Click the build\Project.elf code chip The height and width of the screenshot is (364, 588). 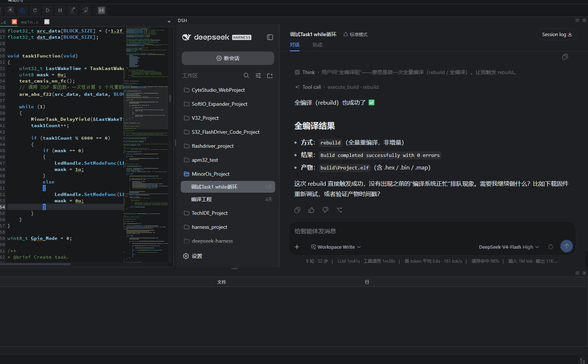[345, 168]
